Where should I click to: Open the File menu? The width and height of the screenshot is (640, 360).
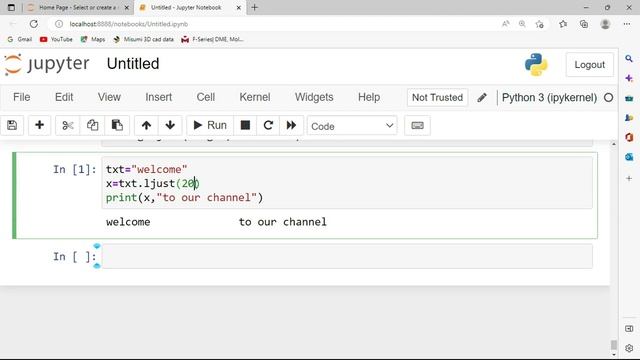(22, 97)
